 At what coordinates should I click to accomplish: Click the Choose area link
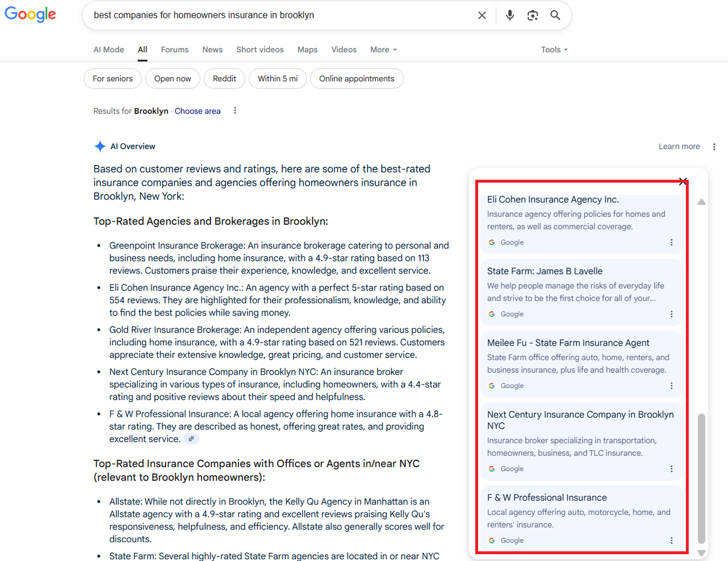click(197, 110)
